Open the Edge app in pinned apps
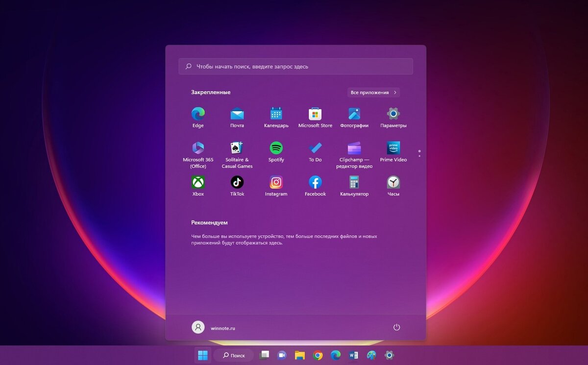This screenshot has width=588, height=365. point(198,118)
